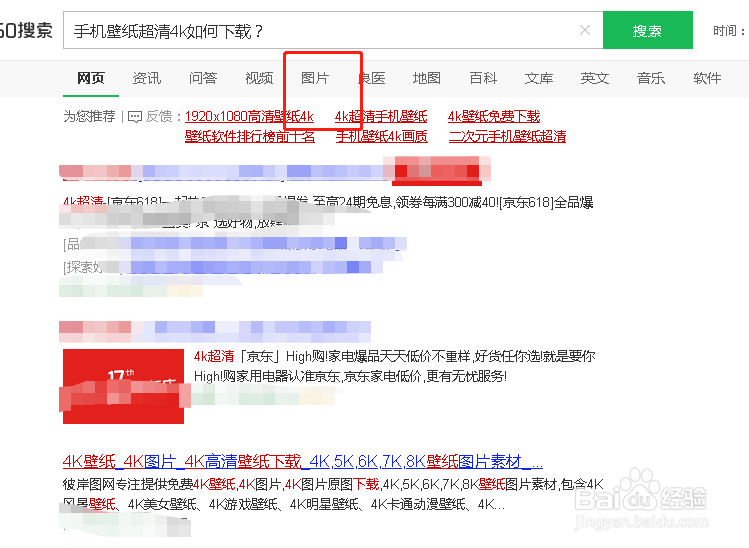The height and width of the screenshot is (548, 749).
Task: Select the 网页 tab
Action: (x=91, y=78)
